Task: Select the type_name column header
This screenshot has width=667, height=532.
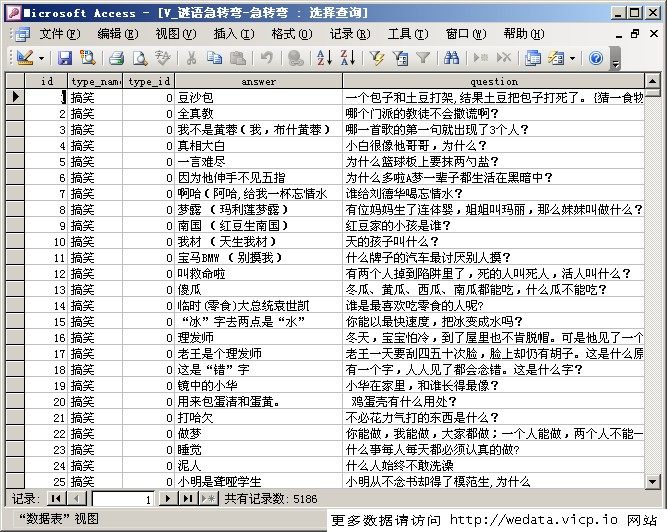Action: click(x=95, y=81)
